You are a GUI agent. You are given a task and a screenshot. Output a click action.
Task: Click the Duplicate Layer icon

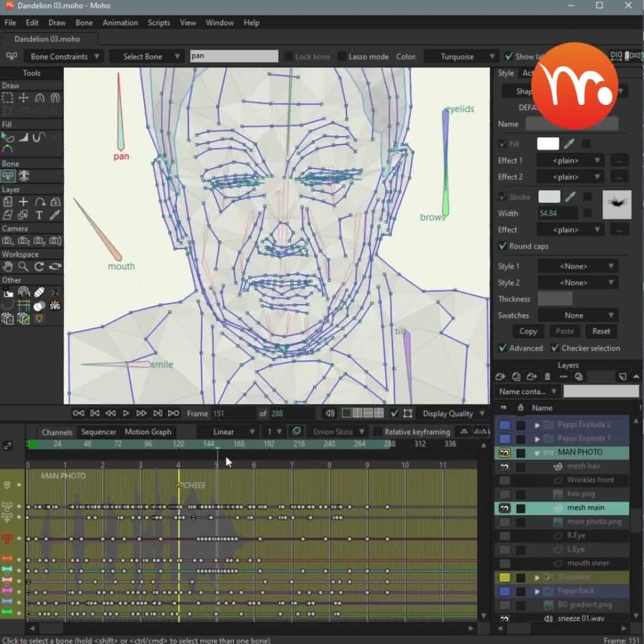pos(516,377)
